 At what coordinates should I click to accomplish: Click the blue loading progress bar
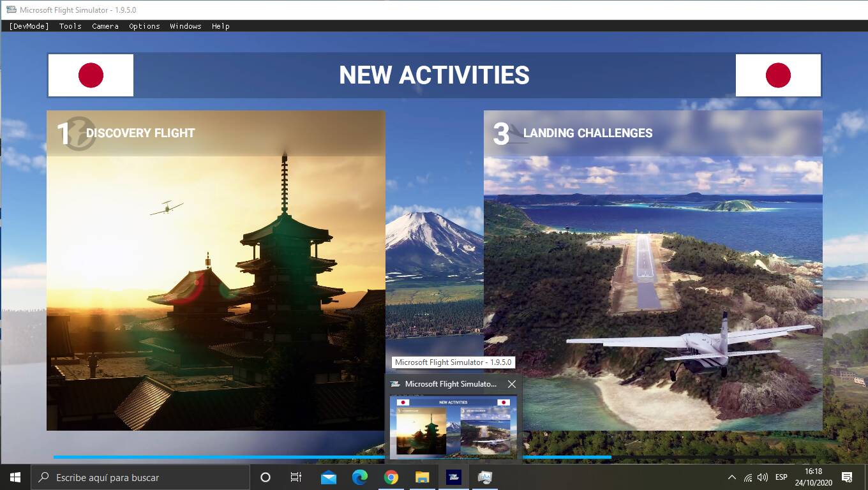click(x=217, y=457)
